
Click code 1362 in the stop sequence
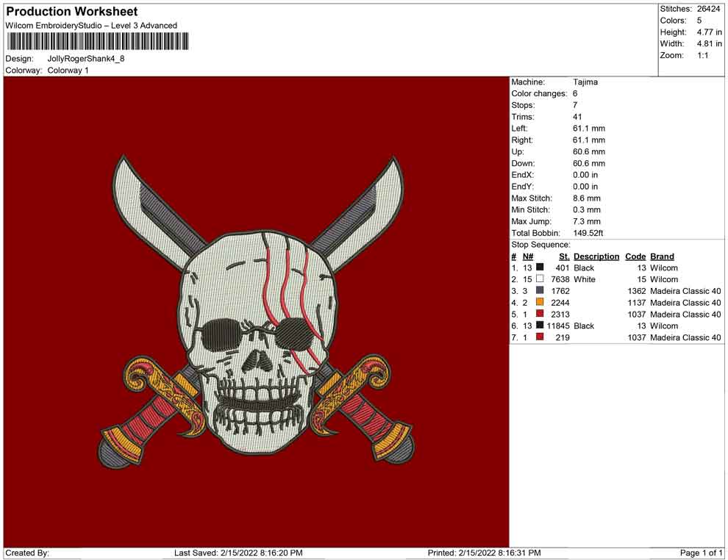[637, 291]
